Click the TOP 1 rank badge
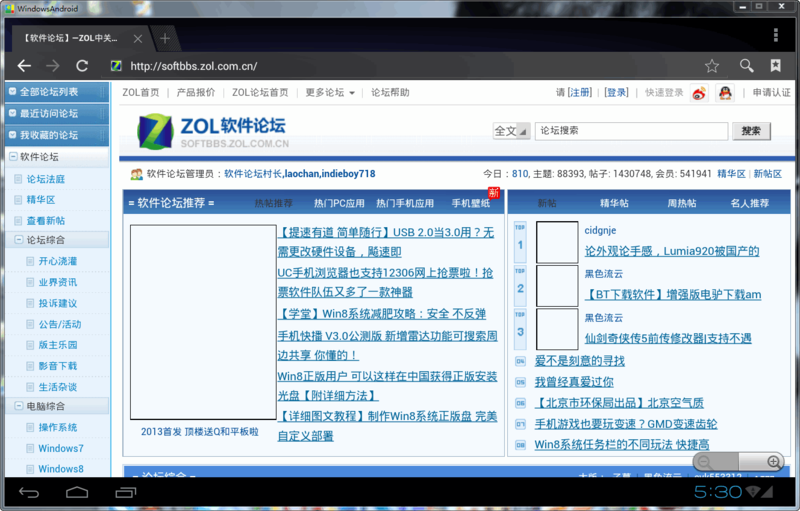800x511 pixels. pyautogui.click(x=520, y=241)
